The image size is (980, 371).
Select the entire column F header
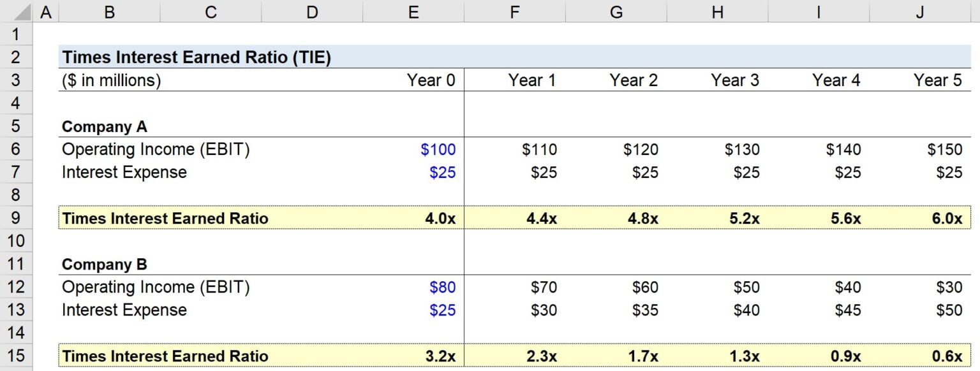click(x=514, y=11)
